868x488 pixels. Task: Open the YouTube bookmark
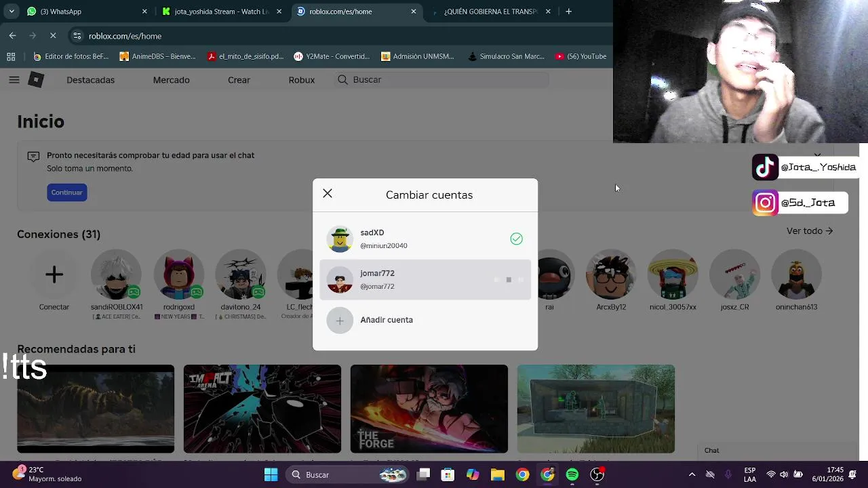[581, 57]
